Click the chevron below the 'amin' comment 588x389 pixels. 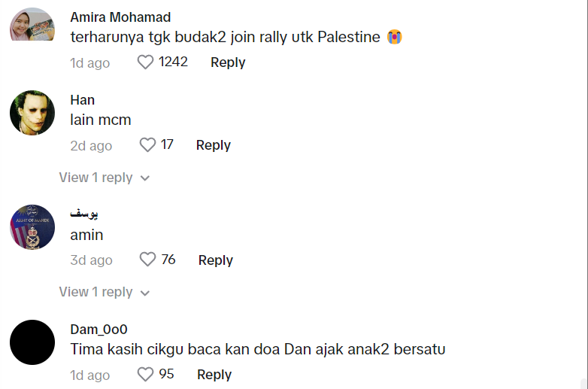pyautogui.click(x=145, y=293)
